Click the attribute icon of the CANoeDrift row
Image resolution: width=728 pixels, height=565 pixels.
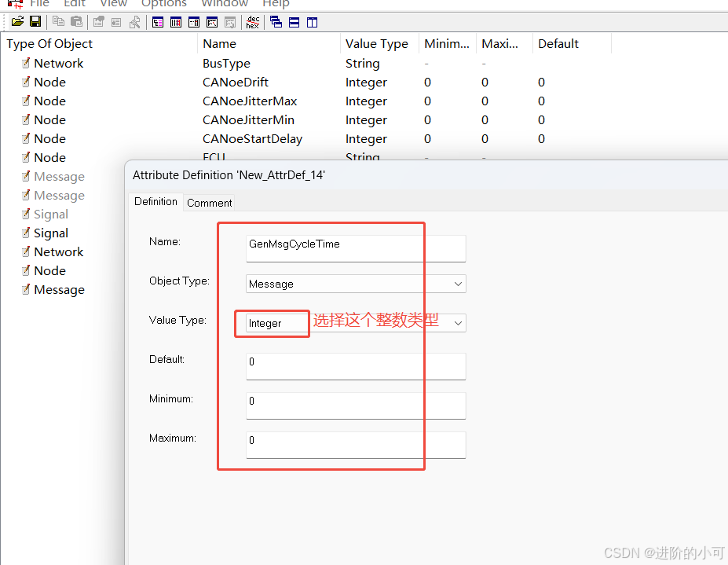pos(26,82)
